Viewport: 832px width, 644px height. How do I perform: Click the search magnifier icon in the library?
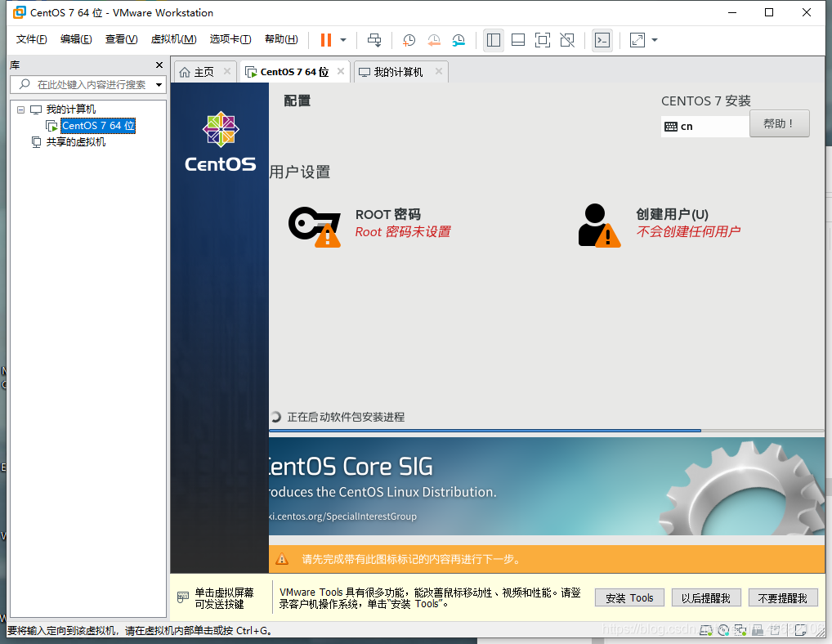[25, 84]
